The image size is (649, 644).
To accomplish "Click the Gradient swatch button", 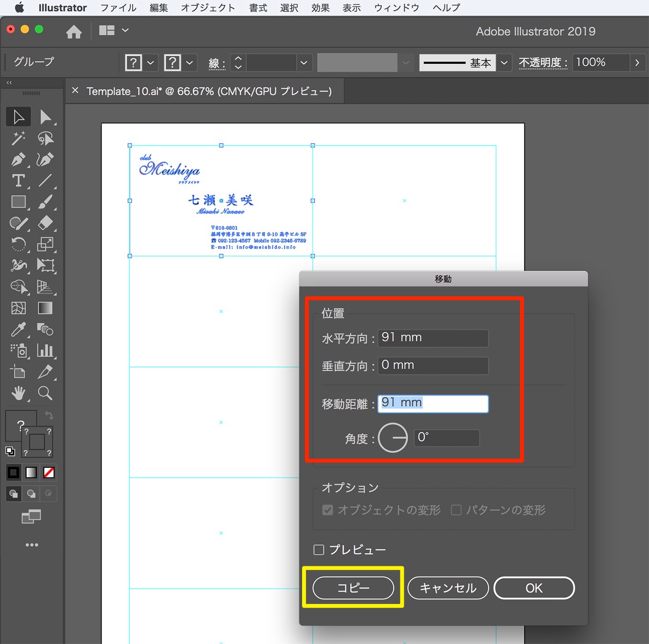I will pos(31,472).
